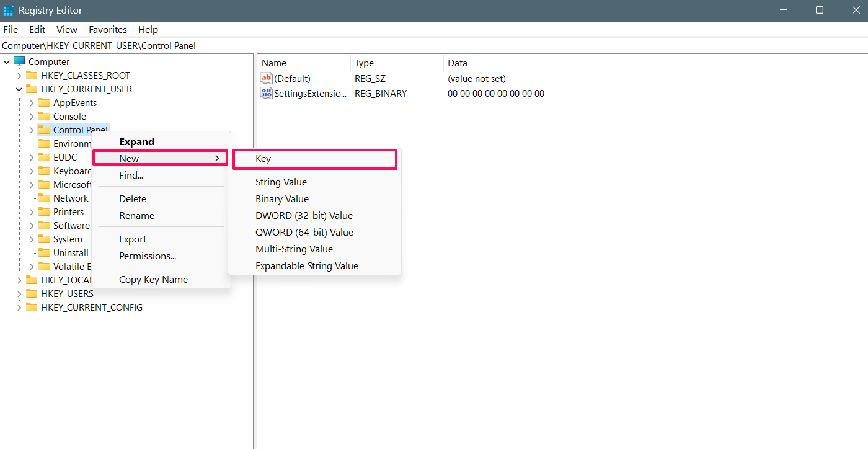Click the Computer root icon in tree
Viewport: 868px width, 449px height.
click(19, 62)
